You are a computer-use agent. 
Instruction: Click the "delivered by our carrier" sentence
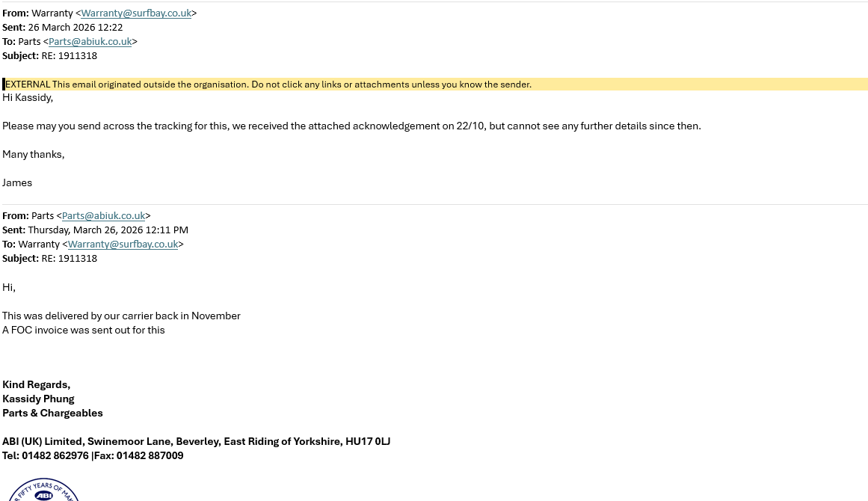121,316
